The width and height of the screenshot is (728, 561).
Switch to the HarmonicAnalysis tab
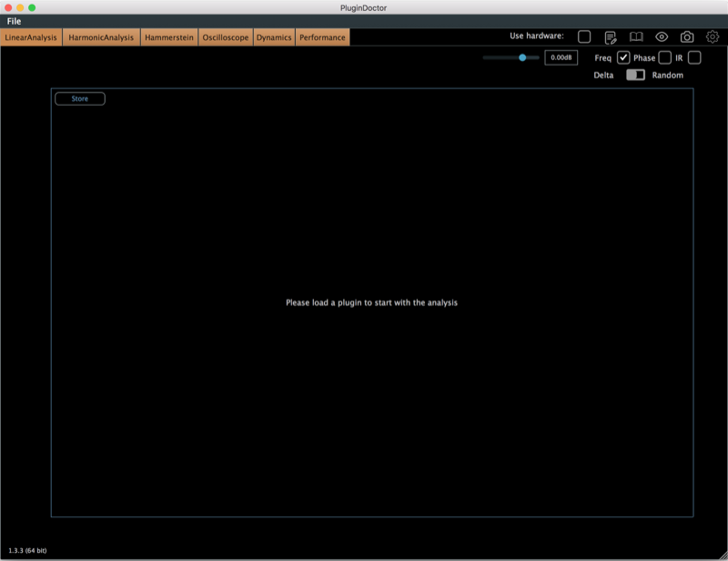(x=101, y=37)
